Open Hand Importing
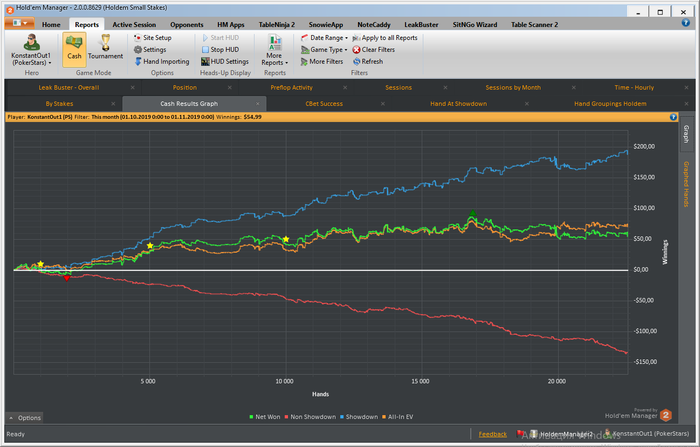Screen dimensions: 700x447 click(x=162, y=62)
